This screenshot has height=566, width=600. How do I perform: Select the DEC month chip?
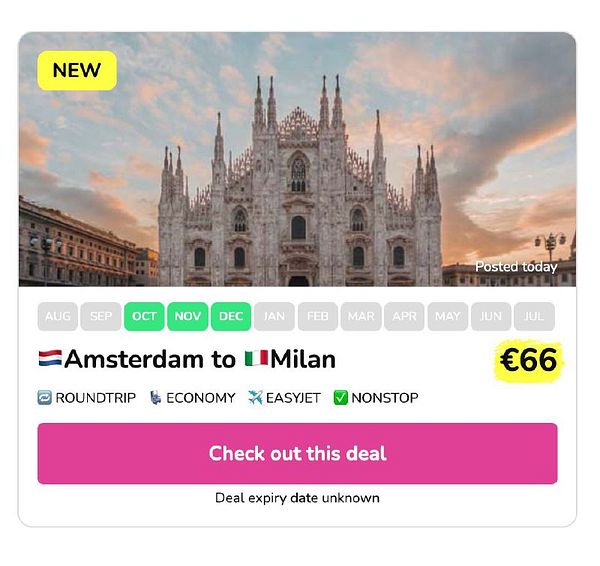coord(231,316)
